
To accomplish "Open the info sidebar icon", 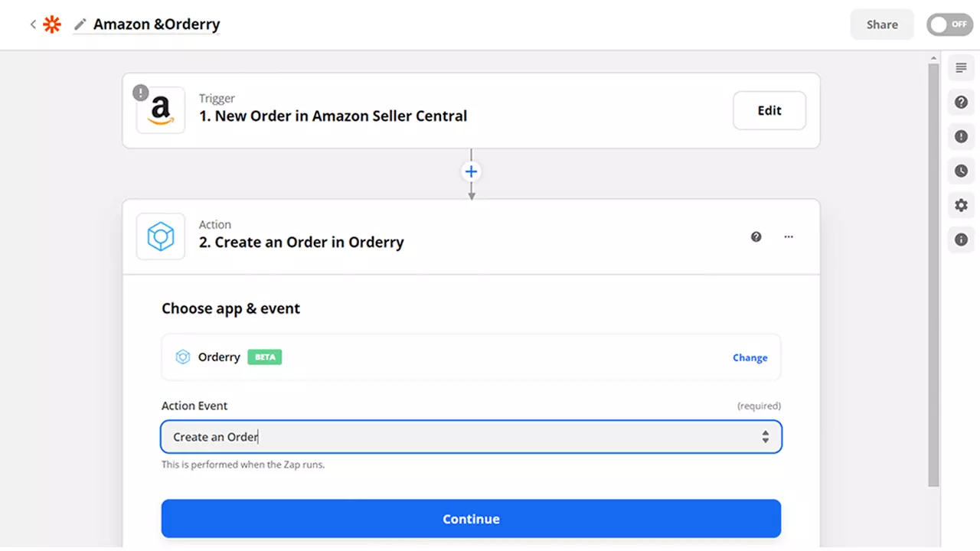I will [x=961, y=240].
